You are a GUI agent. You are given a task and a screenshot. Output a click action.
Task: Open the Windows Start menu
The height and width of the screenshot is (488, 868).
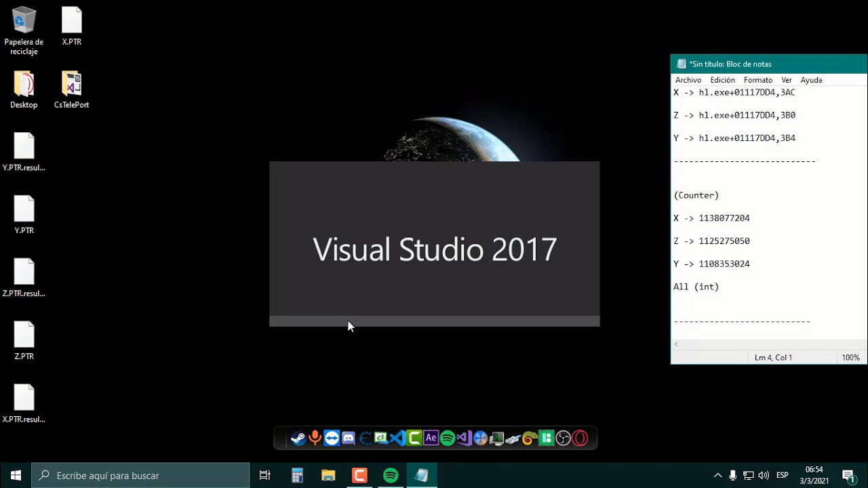point(16,476)
